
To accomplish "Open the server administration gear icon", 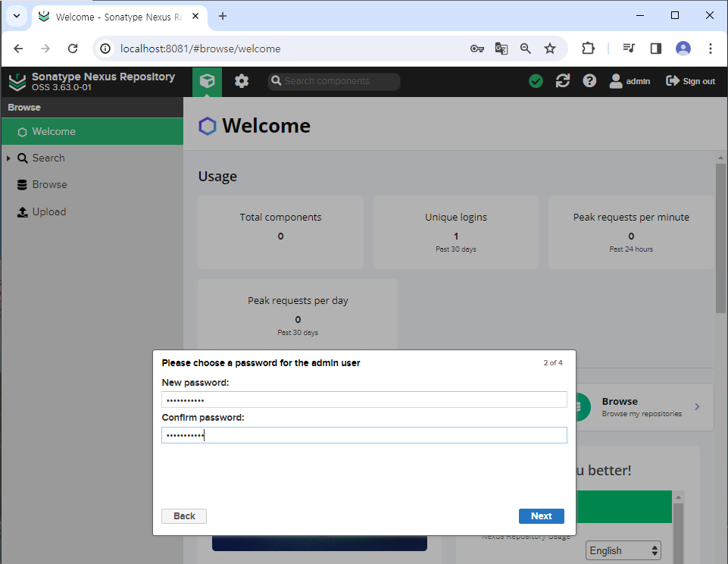I will tap(242, 81).
